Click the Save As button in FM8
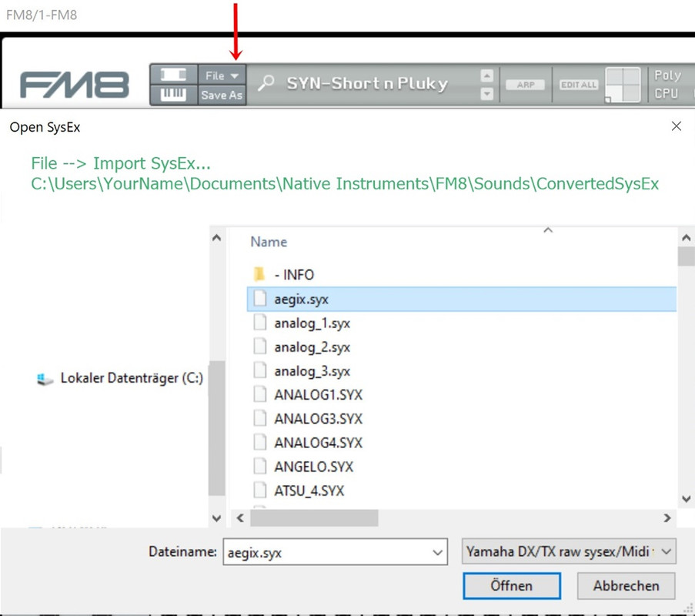Viewport: 695px width, 616px height. click(x=222, y=95)
